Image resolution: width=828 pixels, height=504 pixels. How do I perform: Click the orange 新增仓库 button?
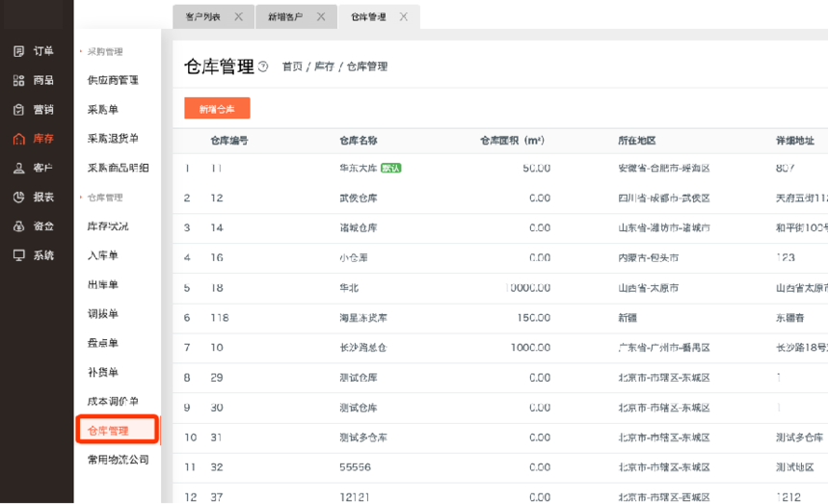coord(217,109)
